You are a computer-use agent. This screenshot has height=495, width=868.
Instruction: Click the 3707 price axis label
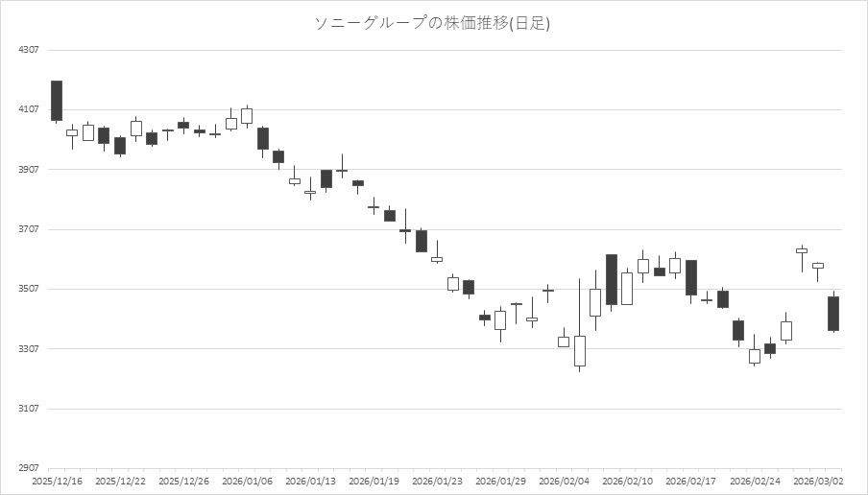29,229
